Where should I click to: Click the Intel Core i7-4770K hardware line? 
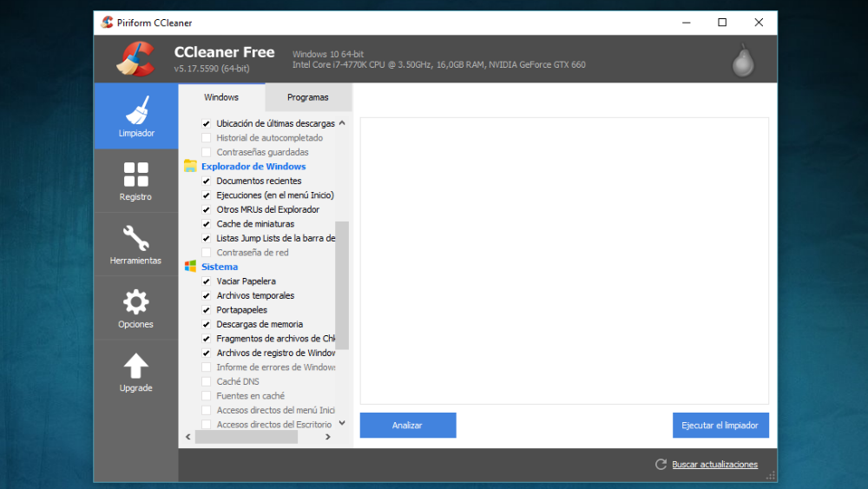439,65
